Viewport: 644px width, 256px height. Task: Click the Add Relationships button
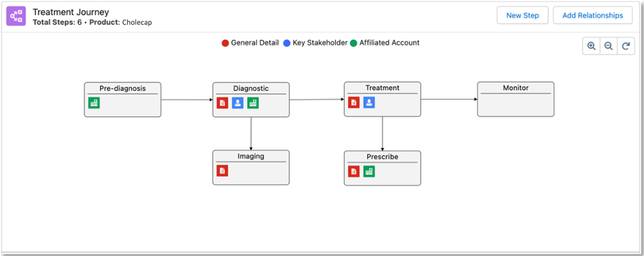(592, 16)
